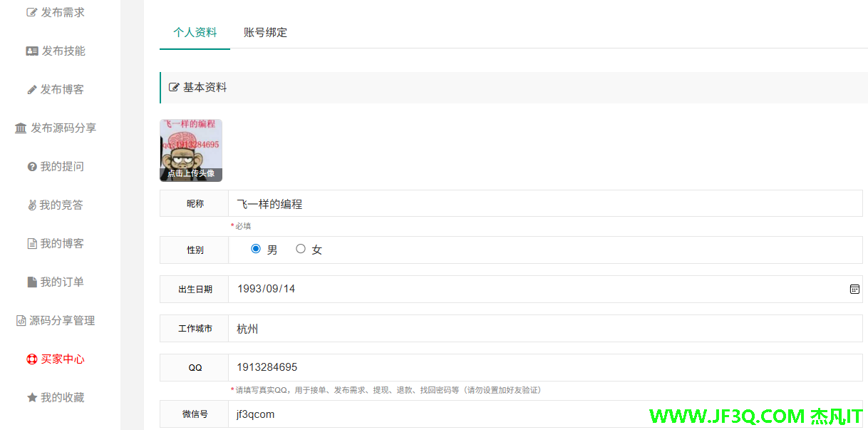Click the QQ number input field
Screen dimensions: 868x430
pyautogui.click(x=544, y=368)
